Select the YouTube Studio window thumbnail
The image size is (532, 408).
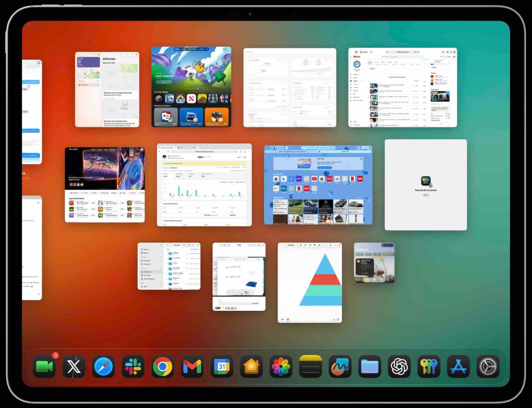tap(403, 87)
